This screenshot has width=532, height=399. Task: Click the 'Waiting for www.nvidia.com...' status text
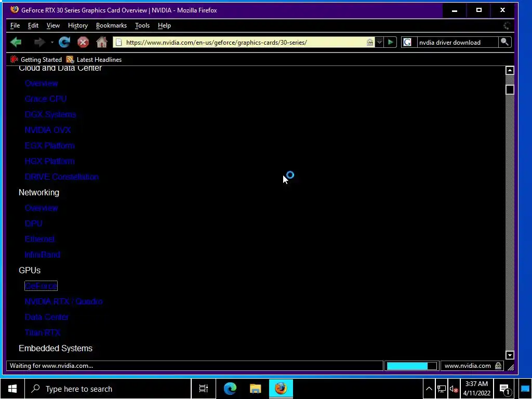pyautogui.click(x=51, y=366)
